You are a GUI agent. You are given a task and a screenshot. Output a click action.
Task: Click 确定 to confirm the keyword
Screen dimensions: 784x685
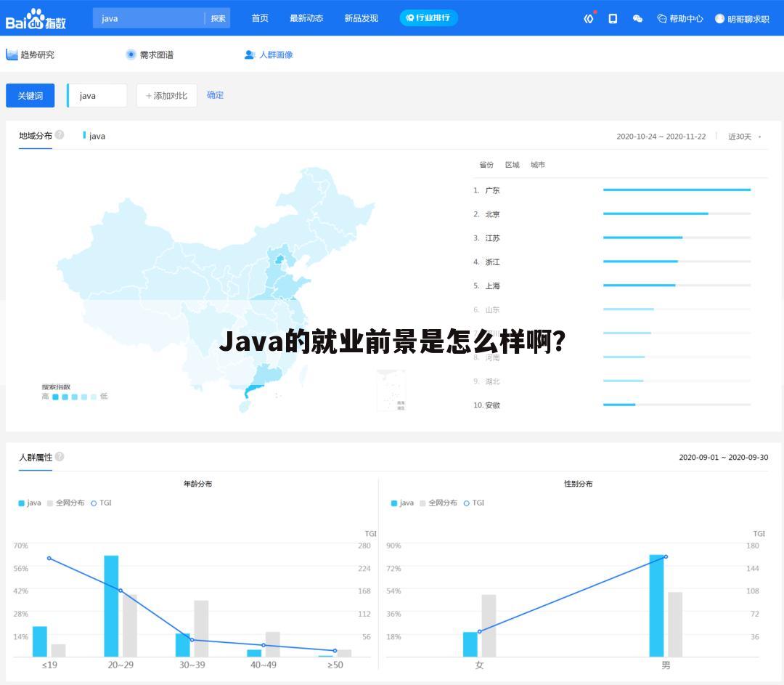[215, 95]
